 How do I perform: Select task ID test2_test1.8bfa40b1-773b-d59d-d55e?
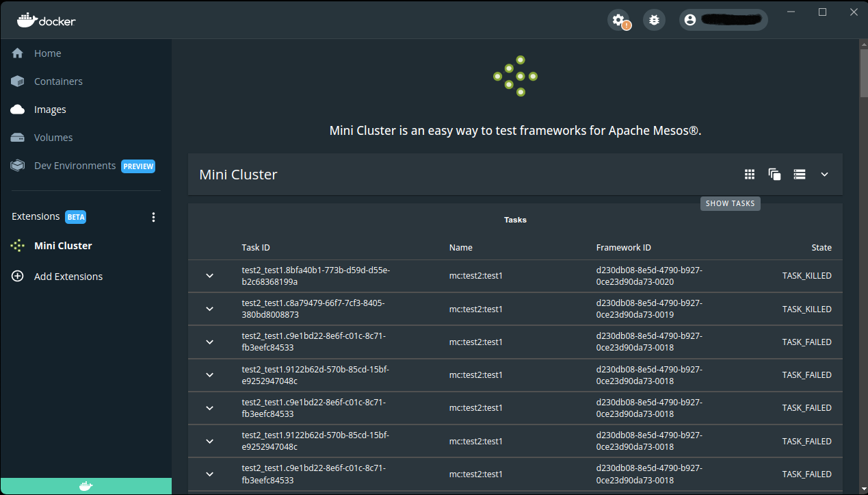pos(316,276)
